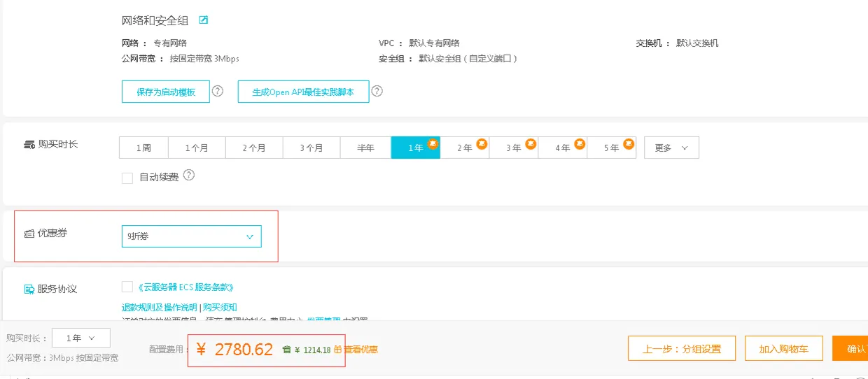
Task: Expand the 更多 duration dropdown
Action: pyautogui.click(x=671, y=148)
